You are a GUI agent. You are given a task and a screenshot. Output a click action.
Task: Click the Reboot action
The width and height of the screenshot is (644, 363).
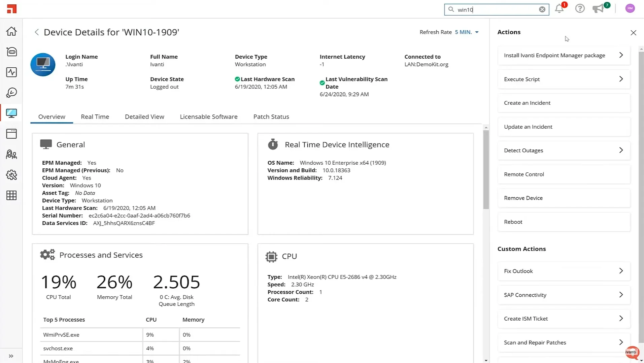[564, 222]
